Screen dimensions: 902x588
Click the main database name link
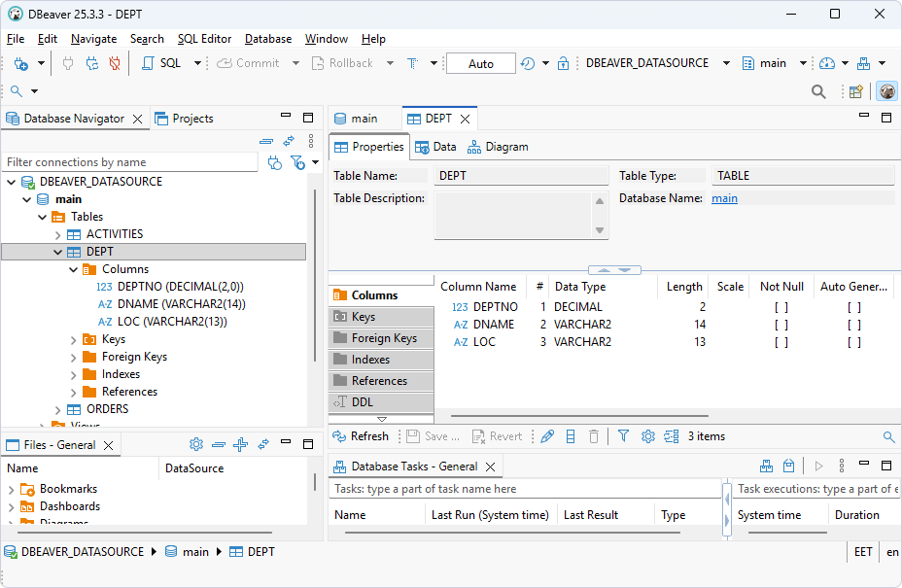coord(724,197)
